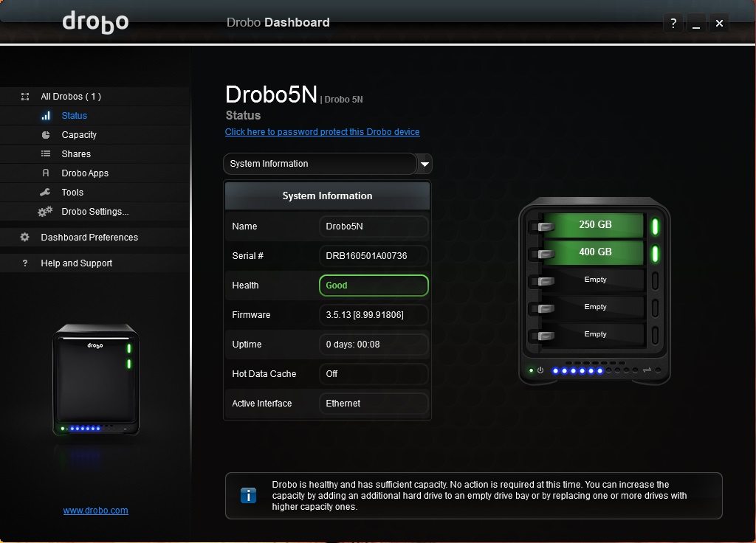This screenshot has width=756, height=543.
Task: Select the 400 GB drive bay
Action: tap(595, 252)
